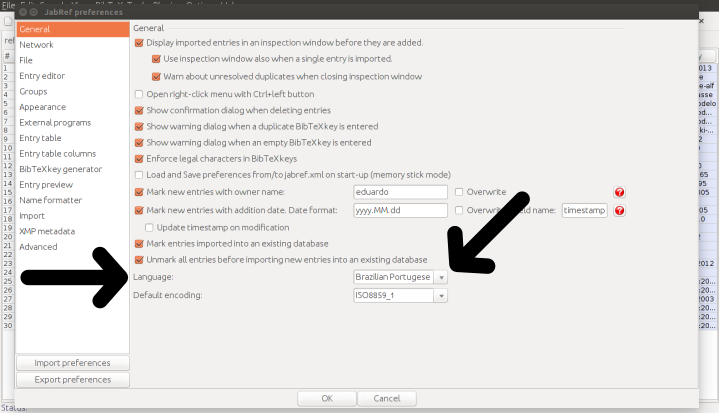
Task: Toggle warning for empty BibTeX key
Action: coord(139,143)
